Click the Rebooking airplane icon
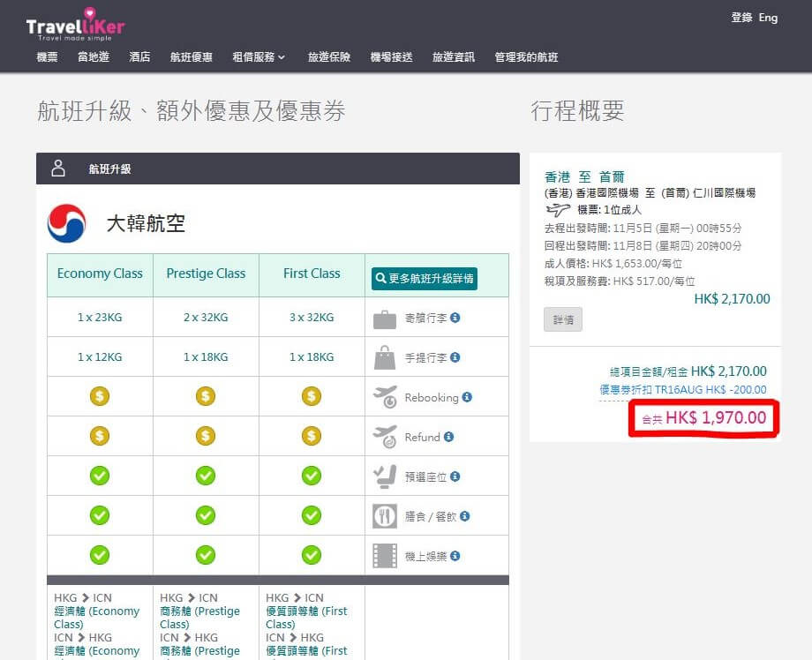Viewport: 812px width, 660px height. tap(385, 397)
